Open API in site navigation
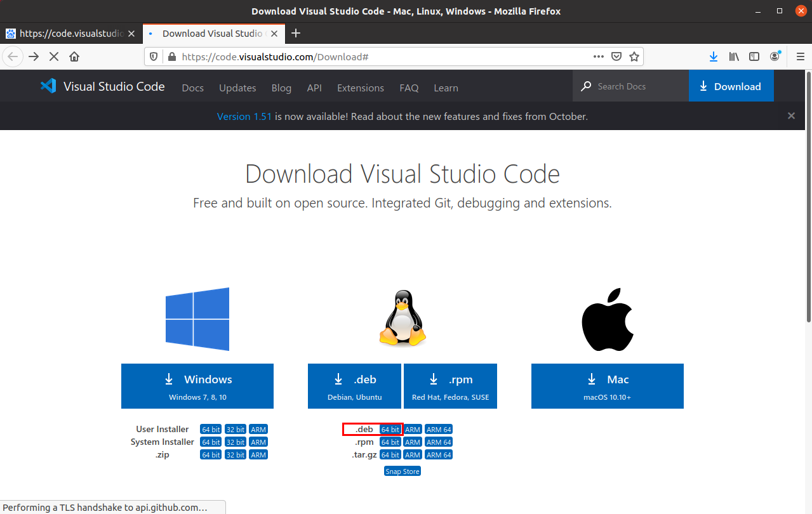 pos(314,88)
